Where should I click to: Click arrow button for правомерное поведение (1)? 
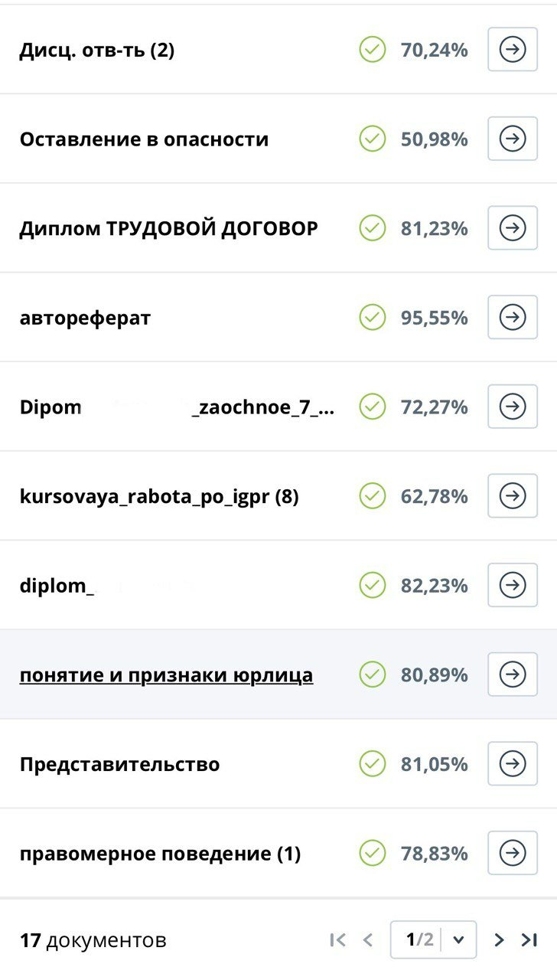513,853
